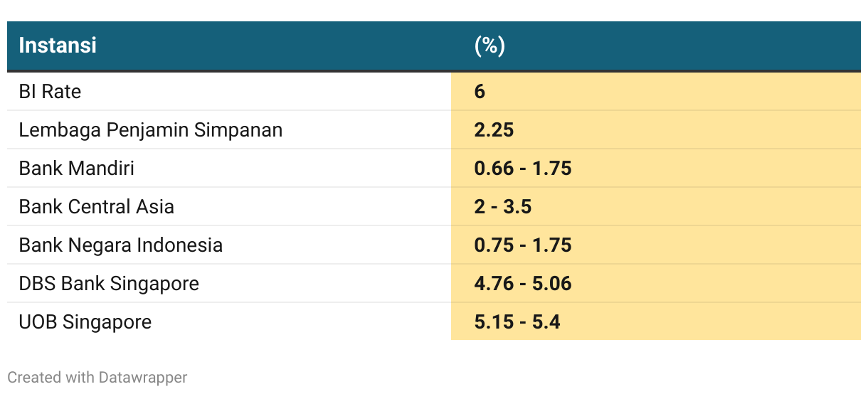Image resolution: width=868 pixels, height=394 pixels.
Task: Select the Bank Negara Indonesia label
Action: pos(121,245)
